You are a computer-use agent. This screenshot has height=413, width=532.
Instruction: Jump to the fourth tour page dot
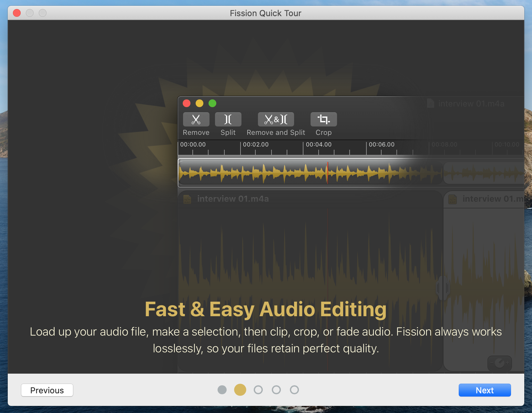pyautogui.click(x=276, y=390)
